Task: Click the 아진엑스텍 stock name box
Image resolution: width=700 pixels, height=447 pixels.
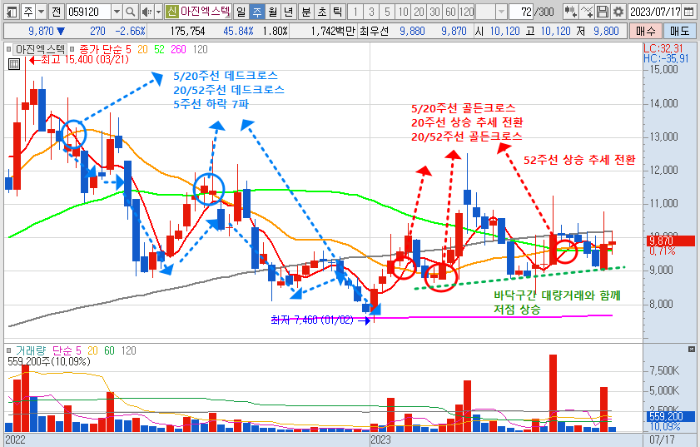Action: point(205,11)
